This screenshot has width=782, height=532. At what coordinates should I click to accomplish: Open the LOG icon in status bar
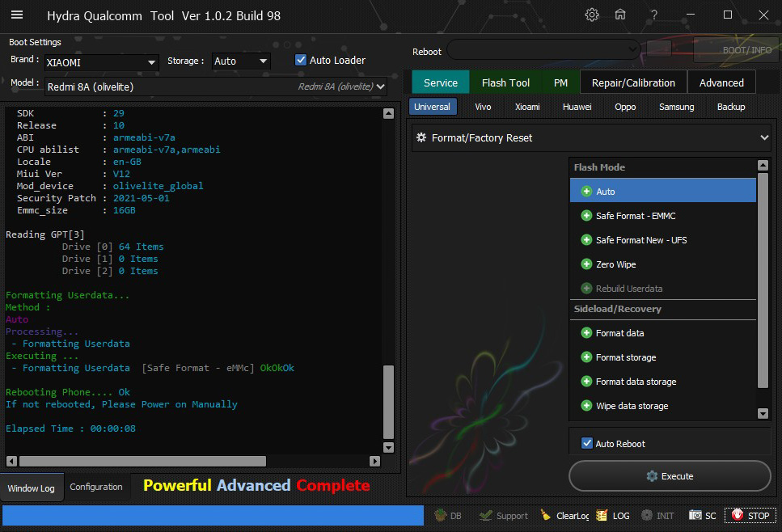602,515
